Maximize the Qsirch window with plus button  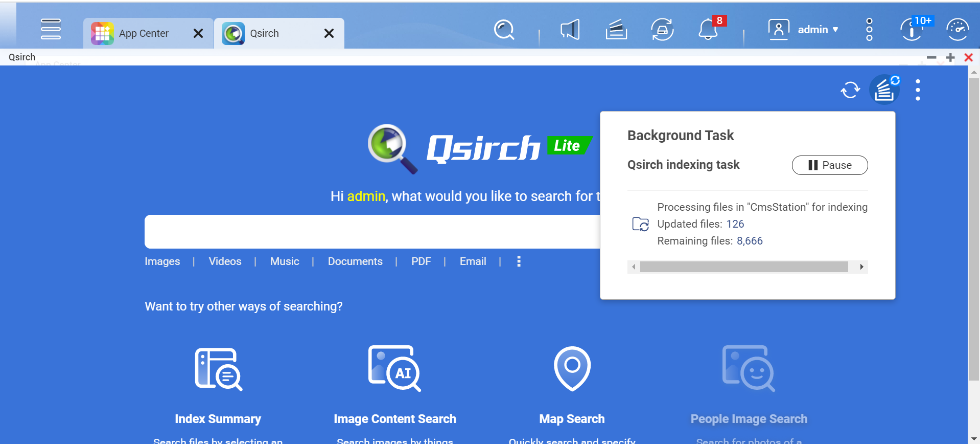click(950, 57)
